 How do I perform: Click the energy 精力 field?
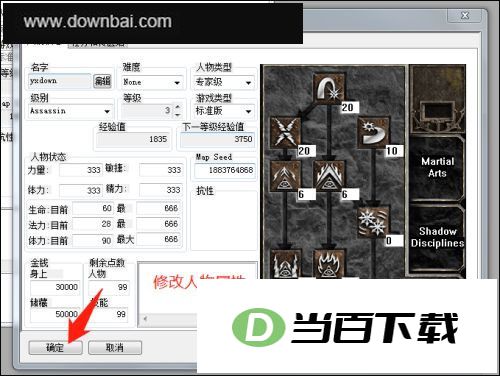coord(161,190)
